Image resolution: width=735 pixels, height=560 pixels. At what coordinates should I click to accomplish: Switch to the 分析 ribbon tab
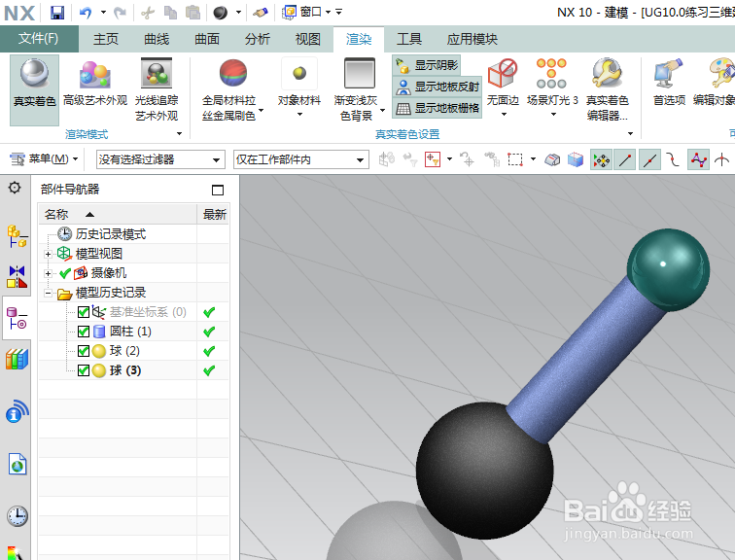[258, 39]
